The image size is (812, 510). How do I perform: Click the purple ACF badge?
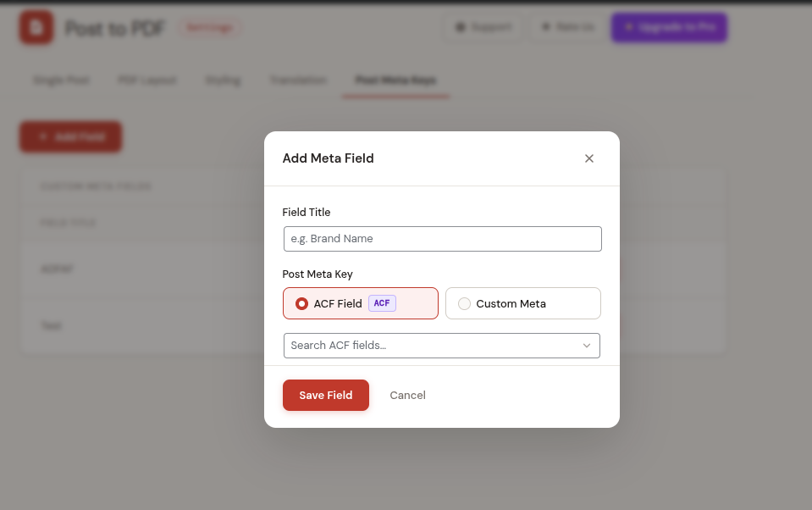point(382,303)
